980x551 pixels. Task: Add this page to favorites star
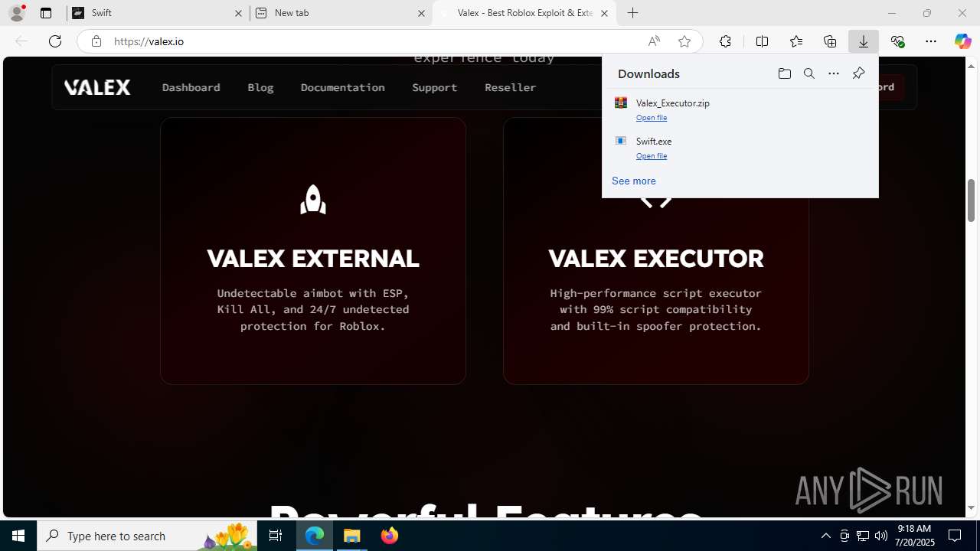coord(684,41)
